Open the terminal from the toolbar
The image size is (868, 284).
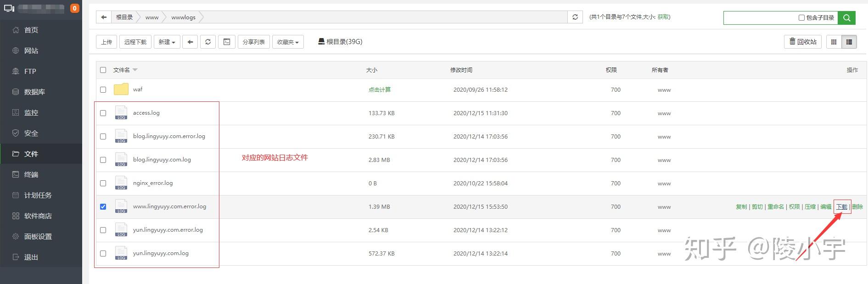pos(227,42)
